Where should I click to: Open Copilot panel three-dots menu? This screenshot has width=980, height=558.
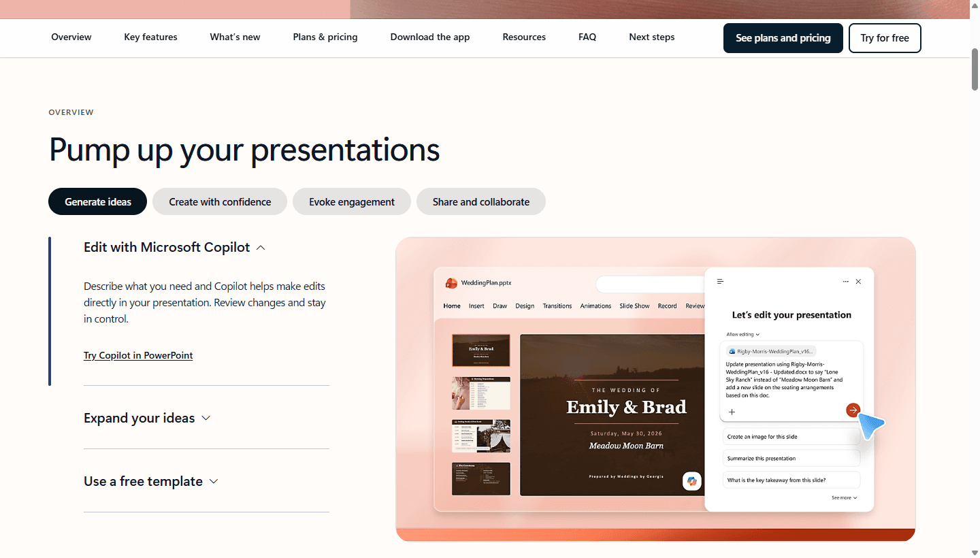845,281
